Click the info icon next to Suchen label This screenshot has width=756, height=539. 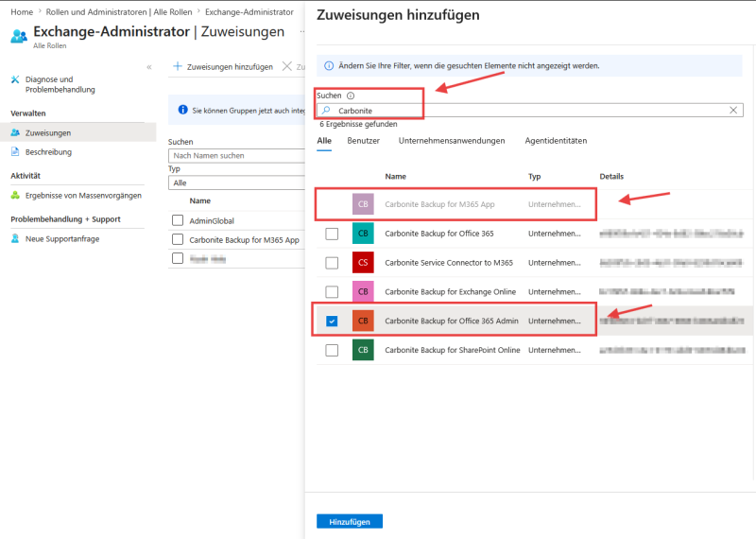tap(351, 96)
